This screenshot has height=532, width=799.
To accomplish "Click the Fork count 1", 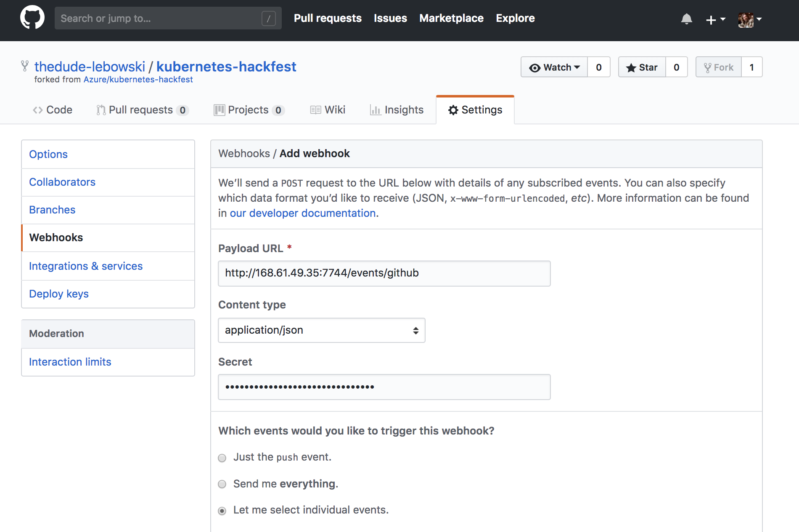I will (751, 67).
